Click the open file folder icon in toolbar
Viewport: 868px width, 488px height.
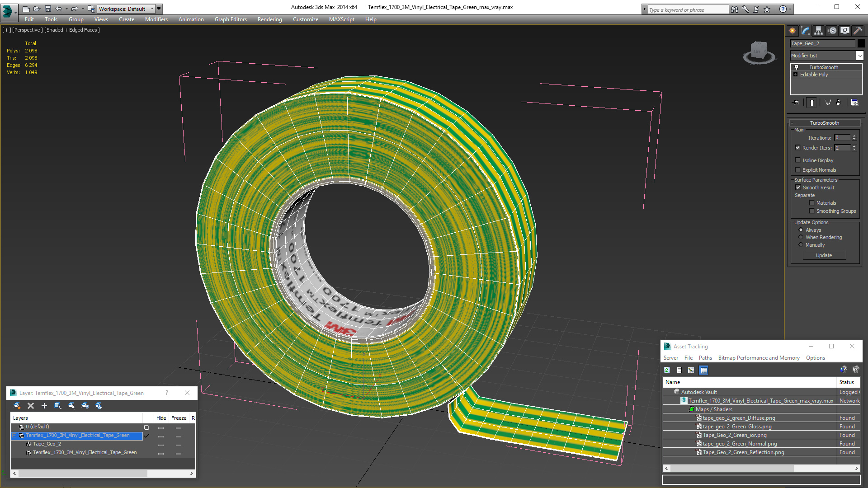point(37,9)
